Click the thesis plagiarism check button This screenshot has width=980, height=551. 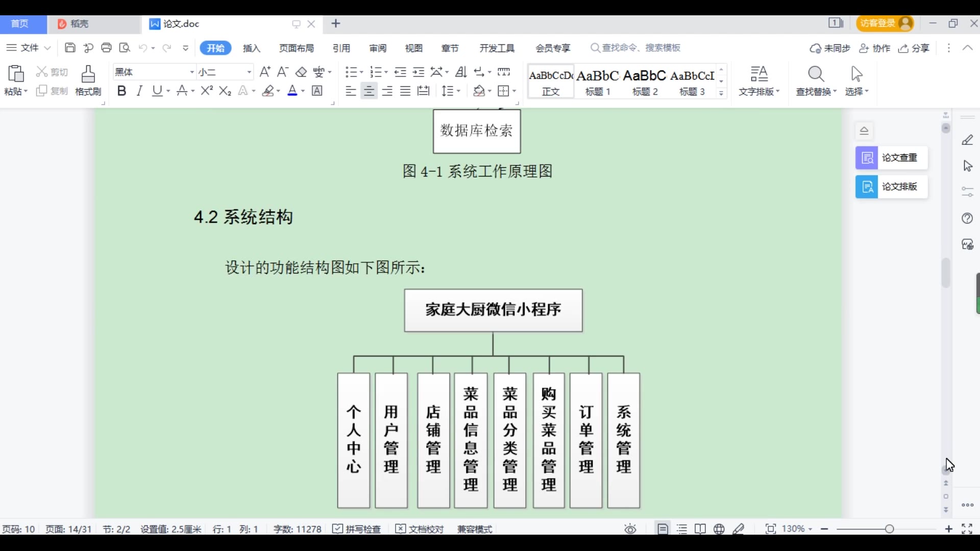[x=891, y=158]
